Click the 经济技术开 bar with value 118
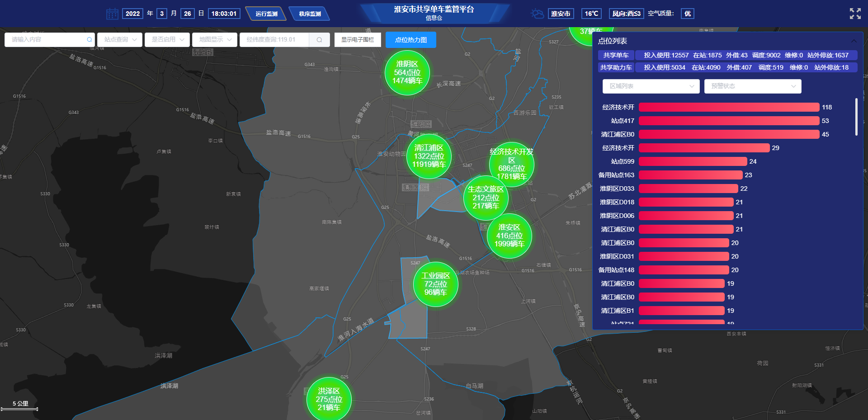 [729, 107]
